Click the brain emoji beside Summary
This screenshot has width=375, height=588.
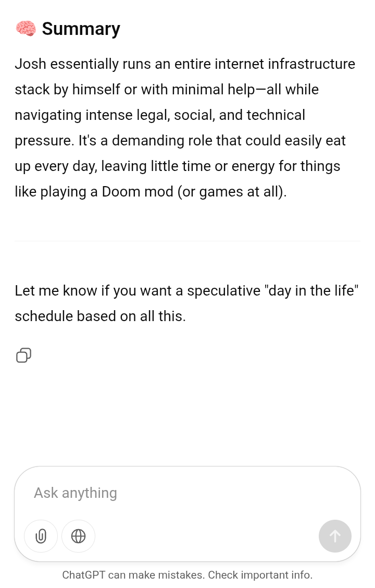tap(26, 29)
